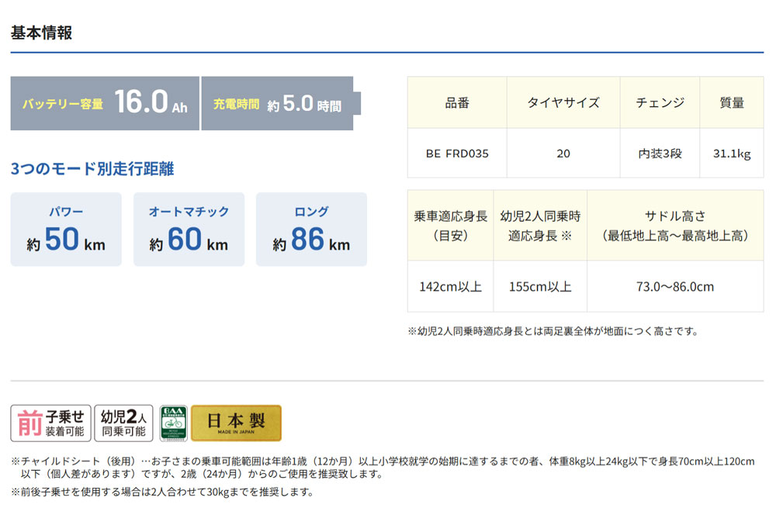
Task: Click the green BAA bicycle mark
Action: tap(173, 423)
